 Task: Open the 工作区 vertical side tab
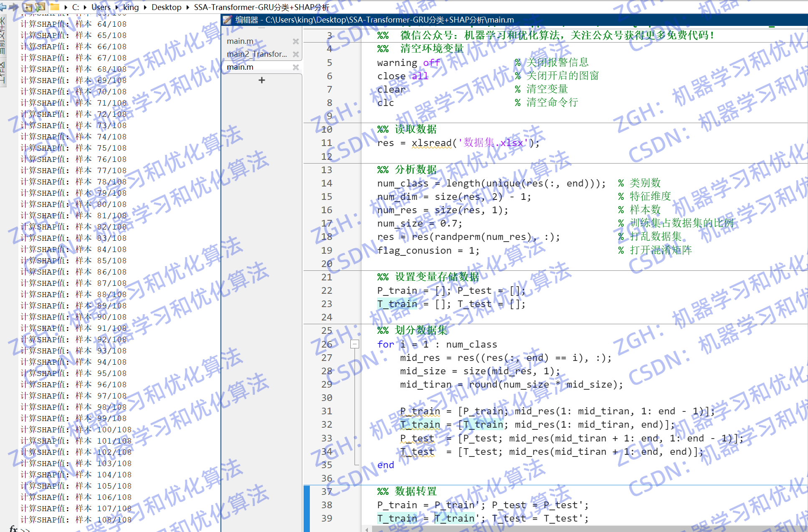pyautogui.click(x=3, y=72)
